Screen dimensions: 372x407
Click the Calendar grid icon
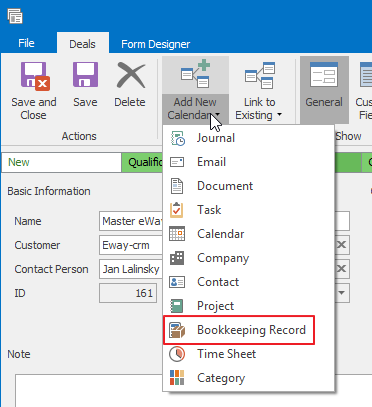[177, 234]
